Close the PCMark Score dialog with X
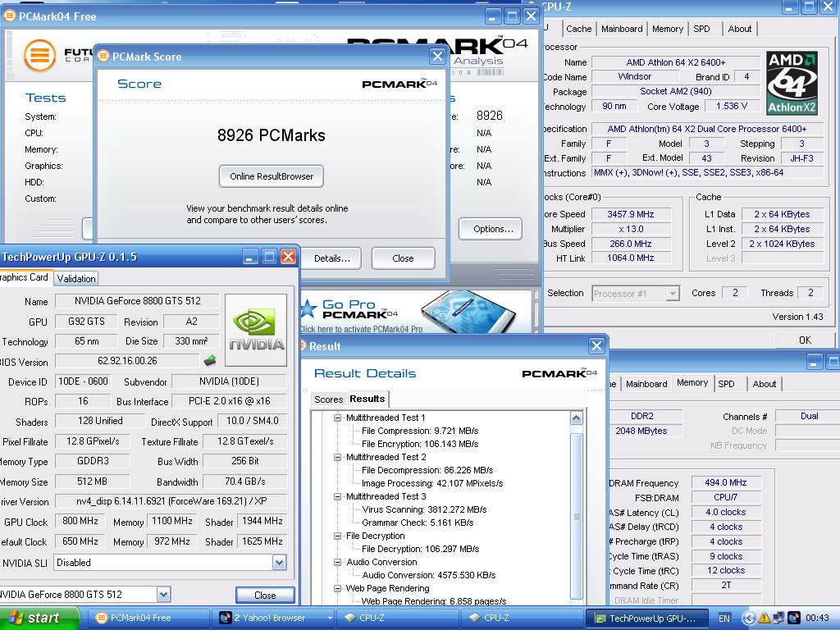840x630 pixels. pyautogui.click(x=438, y=57)
